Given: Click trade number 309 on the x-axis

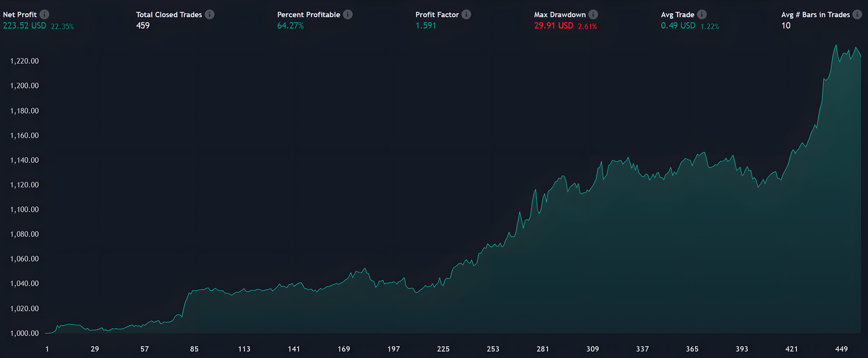Looking at the screenshot, I should [593, 349].
